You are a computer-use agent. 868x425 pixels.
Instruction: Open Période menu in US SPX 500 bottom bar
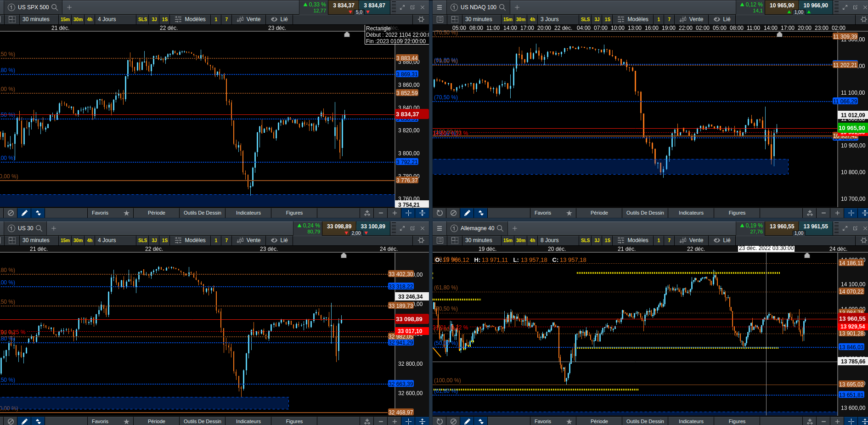[157, 213]
